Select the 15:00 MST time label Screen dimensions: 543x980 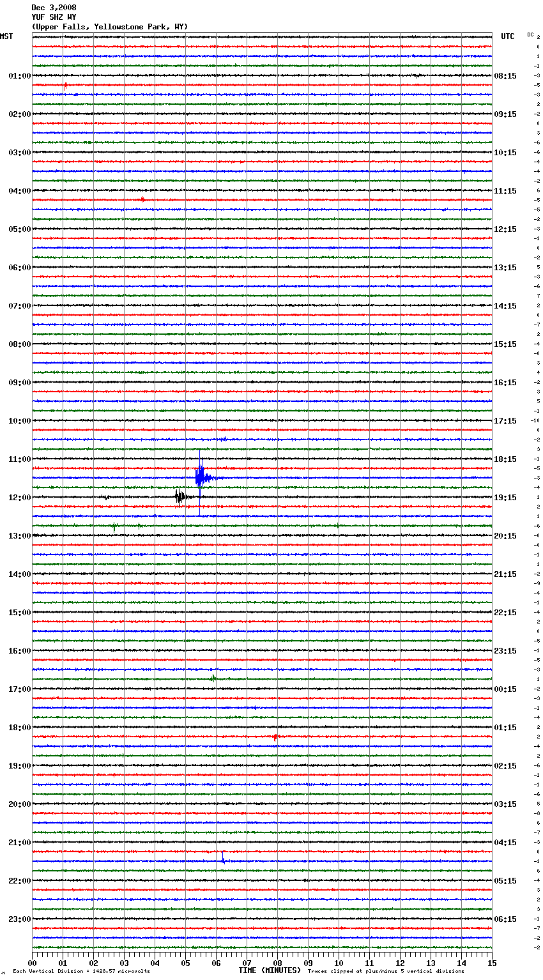20,613
